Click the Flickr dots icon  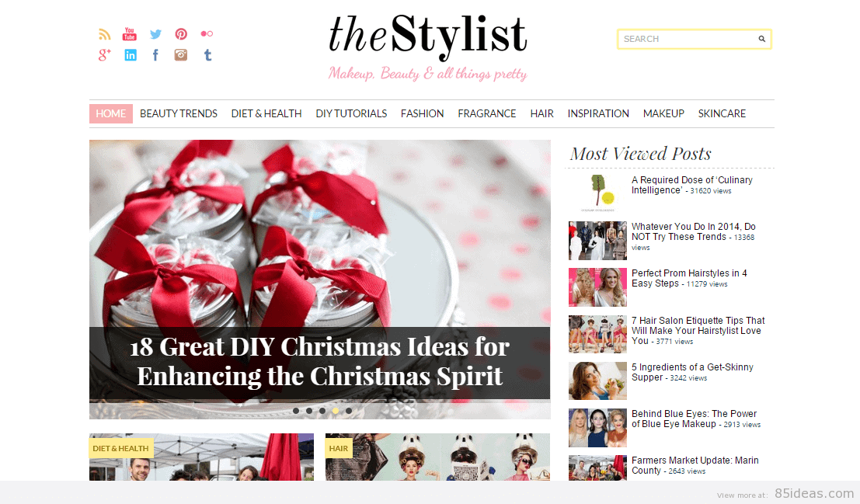click(207, 34)
